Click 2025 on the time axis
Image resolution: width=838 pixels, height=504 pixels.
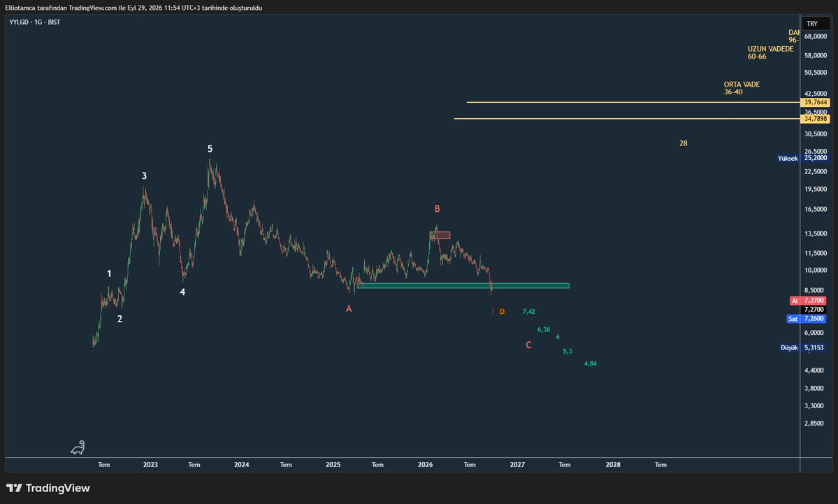click(x=333, y=464)
